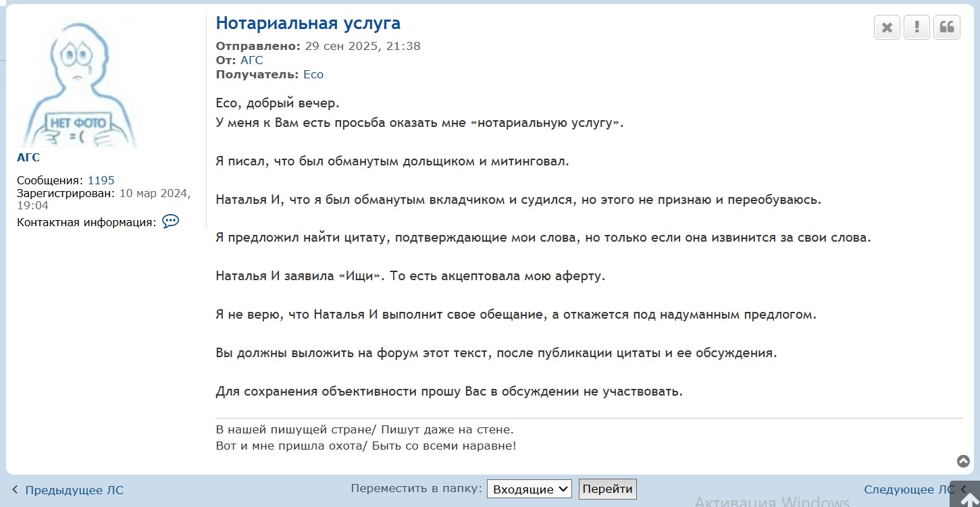
Task: Report message with exclamation icon button
Action: point(917,28)
